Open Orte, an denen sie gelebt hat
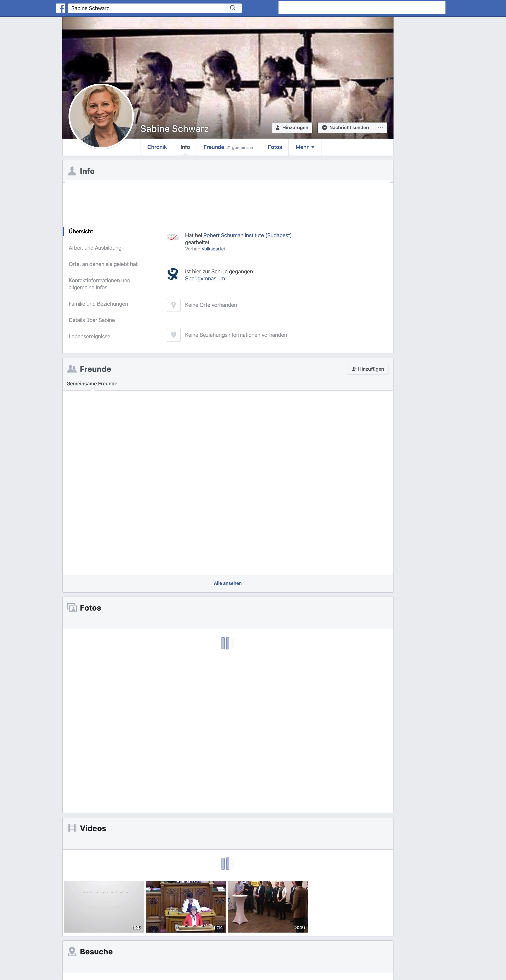This screenshot has height=980, width=506. (103, 264)
